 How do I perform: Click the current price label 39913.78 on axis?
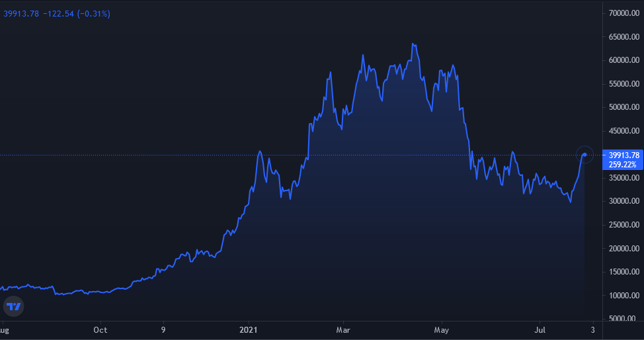(624, 155)
